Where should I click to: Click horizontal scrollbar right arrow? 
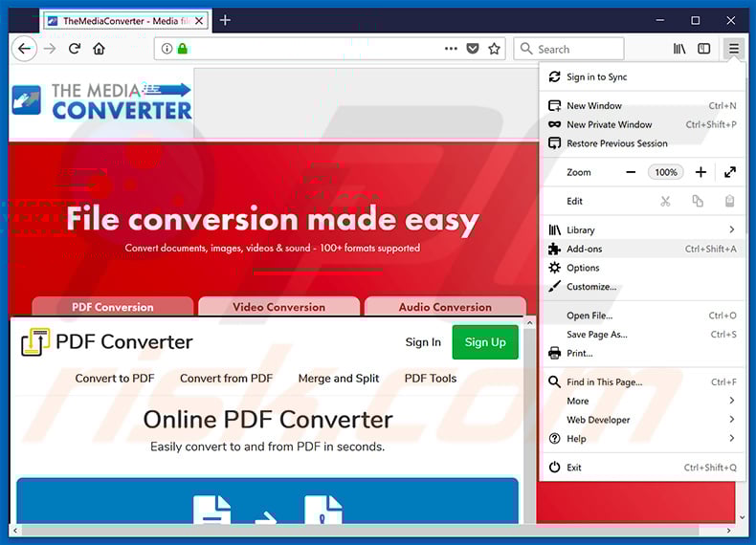click(728, 531)
